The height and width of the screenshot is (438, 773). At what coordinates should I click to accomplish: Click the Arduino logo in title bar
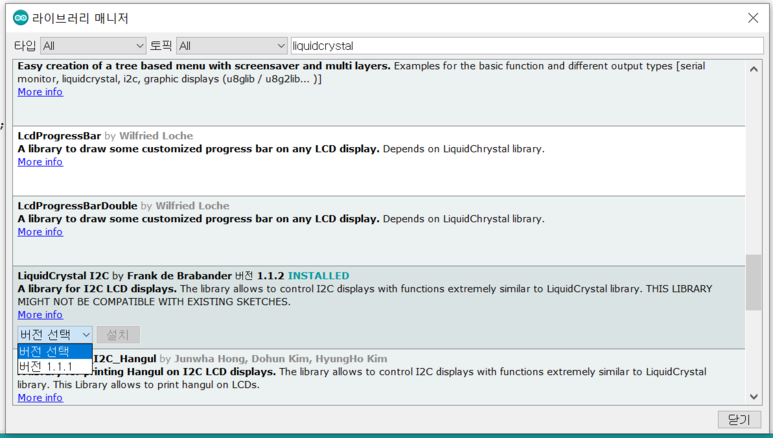[x=21, y=18]
